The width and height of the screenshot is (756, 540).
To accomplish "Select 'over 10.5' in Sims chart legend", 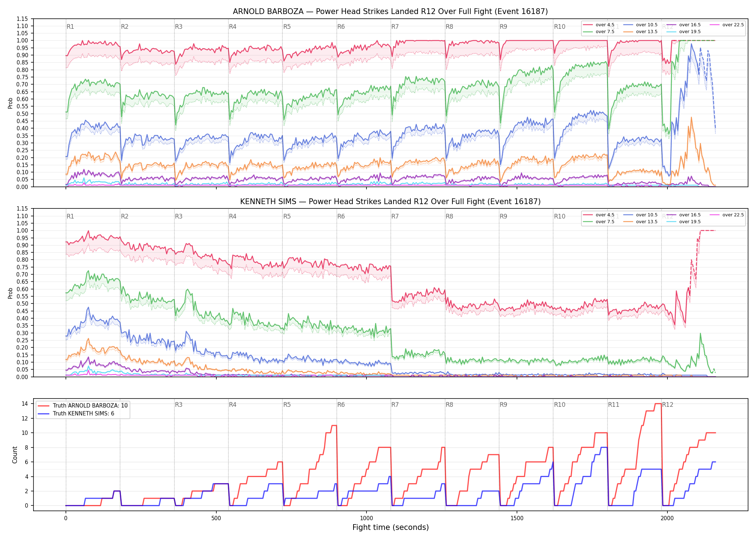I will [x=641, y=215].
